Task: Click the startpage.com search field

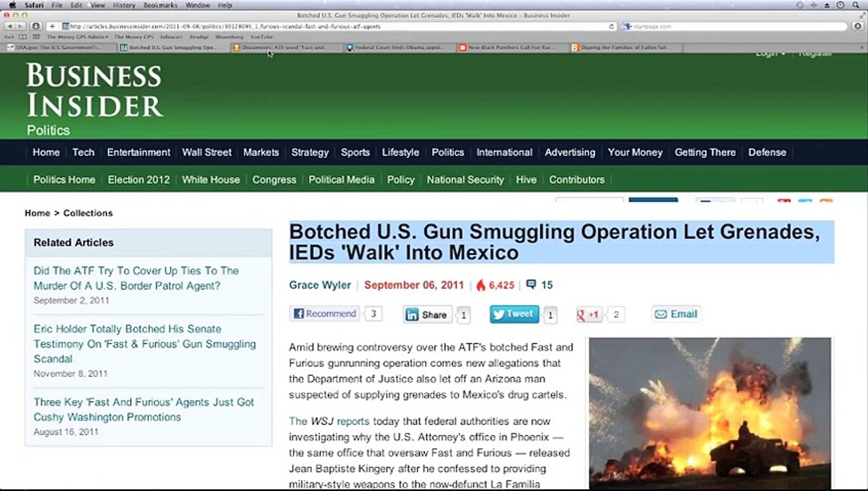Action: click(734, 26)
